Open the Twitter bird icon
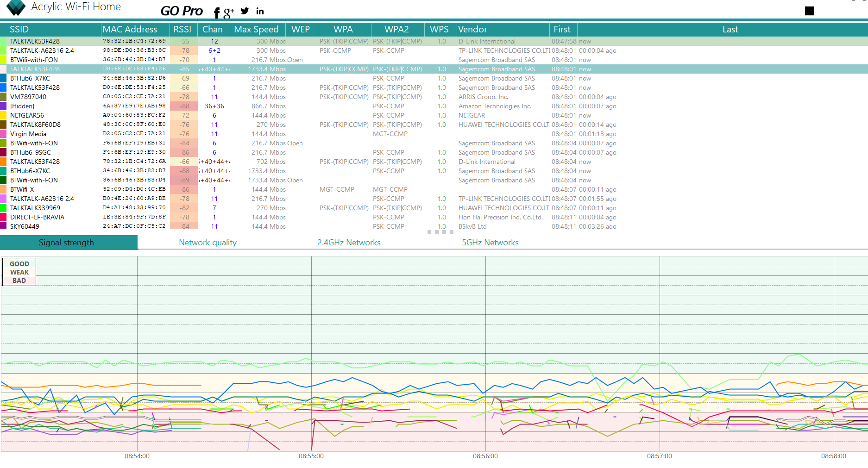 (245, 11)
